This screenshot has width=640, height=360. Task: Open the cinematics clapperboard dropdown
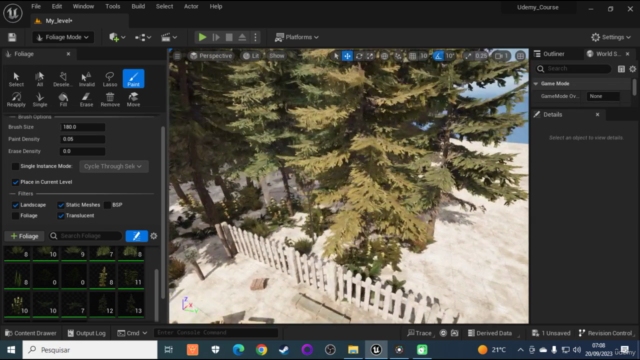coord(169,37)
